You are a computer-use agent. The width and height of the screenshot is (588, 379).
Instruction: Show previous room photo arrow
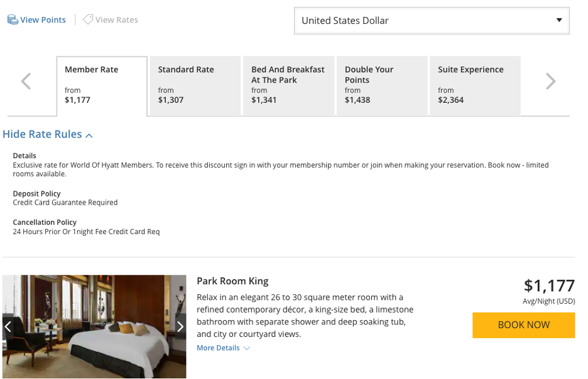8,326
